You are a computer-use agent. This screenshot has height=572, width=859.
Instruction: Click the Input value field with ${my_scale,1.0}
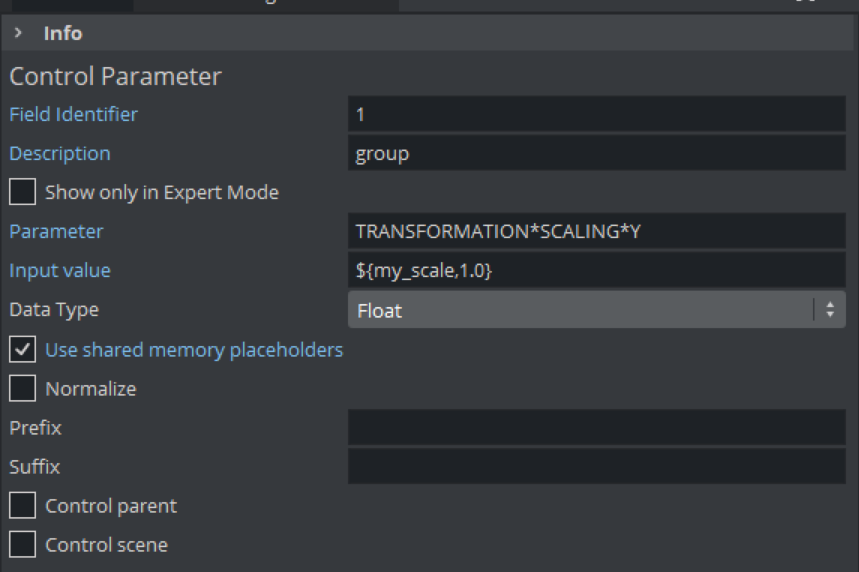pyautogui.click(x=596, y=270)
